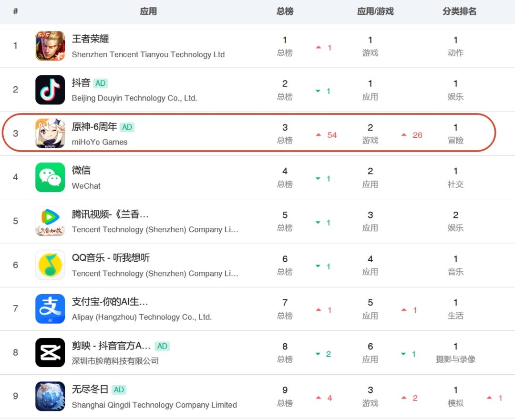Open the green 微信 WeChat icon

(50, 177)
